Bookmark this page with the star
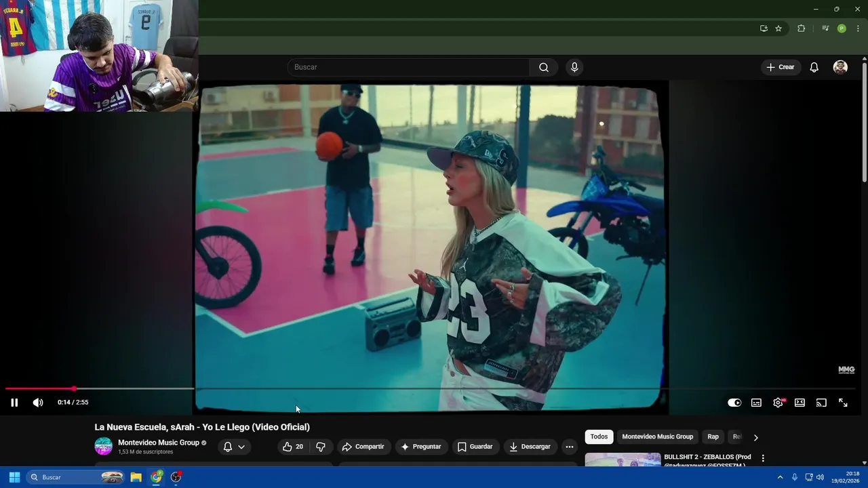 778,28
